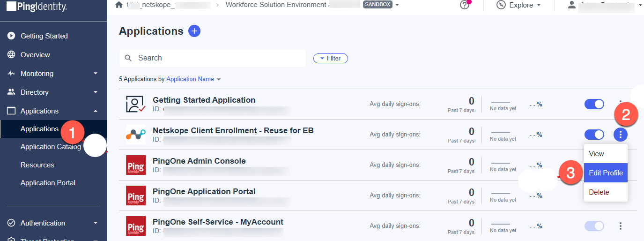Image resolution: width=644 pixels, height=241 pixels.
Task: Click the home icon in breadcrumb
Action: pyautogui.click(x=119, y=5)
